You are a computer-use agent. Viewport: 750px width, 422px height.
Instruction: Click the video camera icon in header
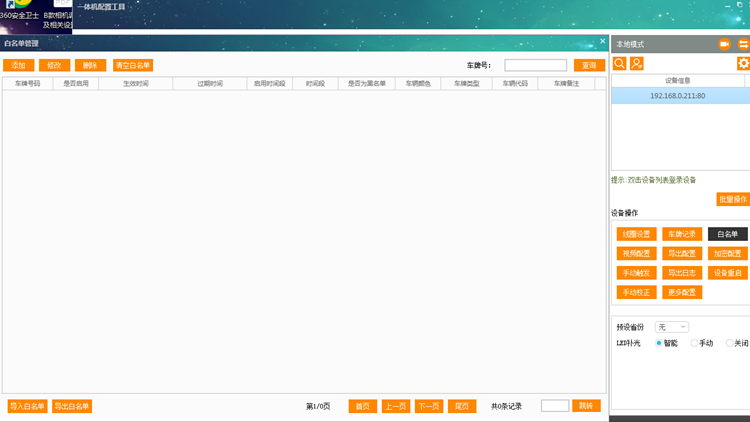click(725, 44)
